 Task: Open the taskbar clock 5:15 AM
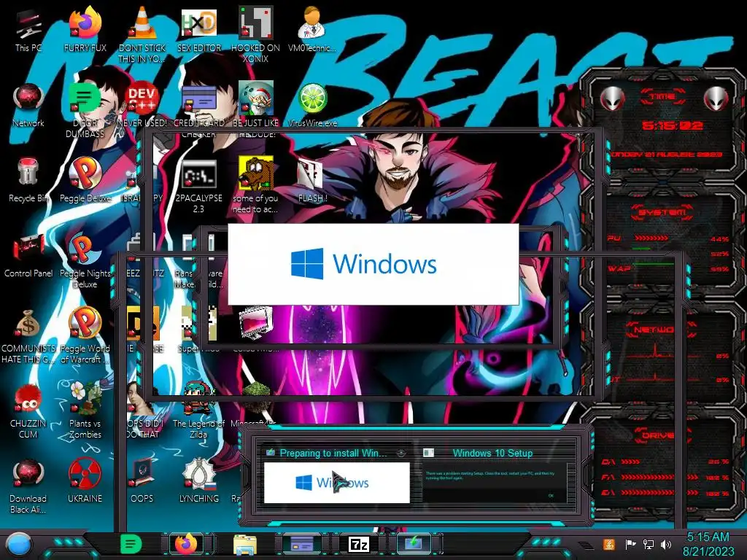point(708,544)
